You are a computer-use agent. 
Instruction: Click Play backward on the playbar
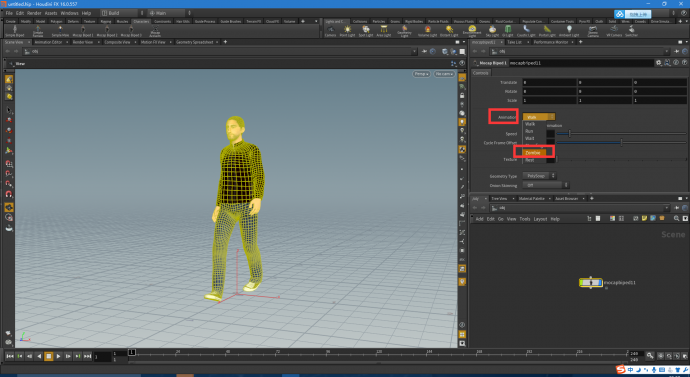tap(39, 356)
